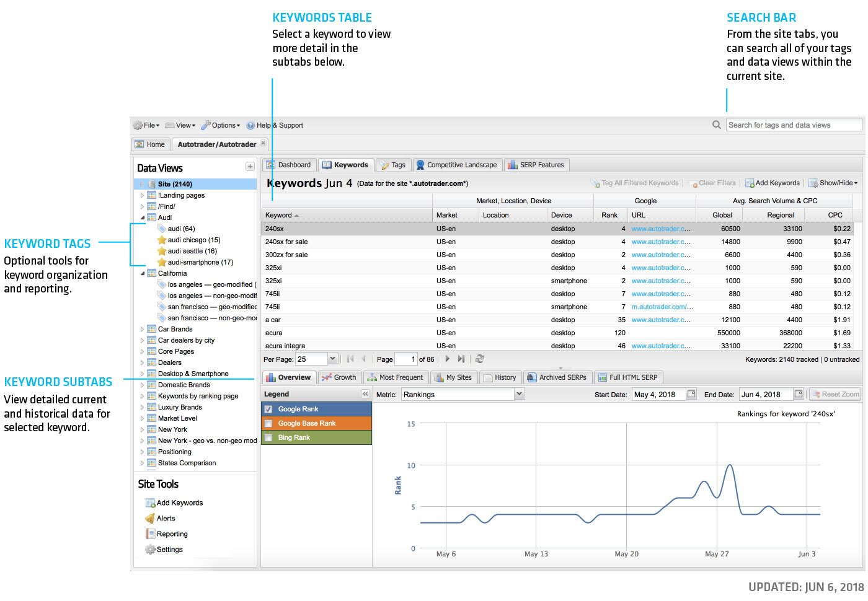The image size is (868, 601).
Task: Toggle the Google Rank checkbox in the Legend
Action: 268,409
